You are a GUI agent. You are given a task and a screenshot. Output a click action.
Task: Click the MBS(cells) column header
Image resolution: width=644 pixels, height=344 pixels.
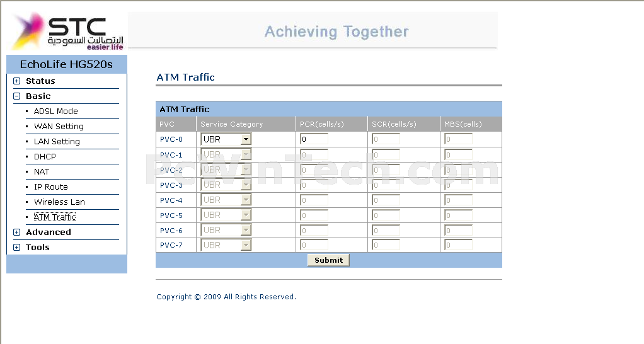pos(463,124)
